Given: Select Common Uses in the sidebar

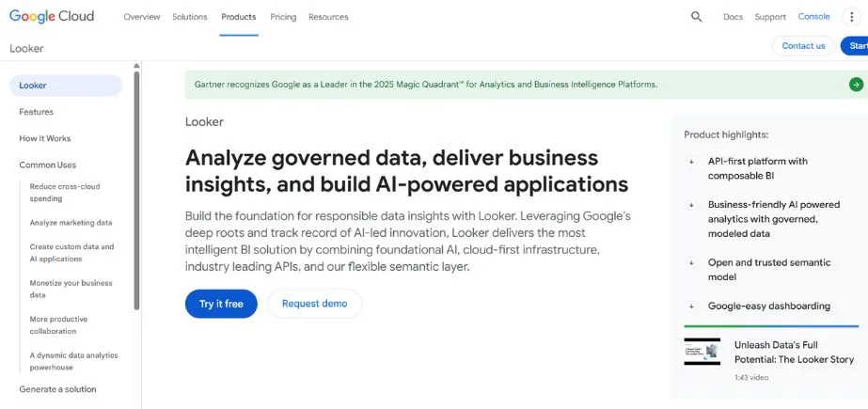Looking at the screenshot, I should 48,165.
